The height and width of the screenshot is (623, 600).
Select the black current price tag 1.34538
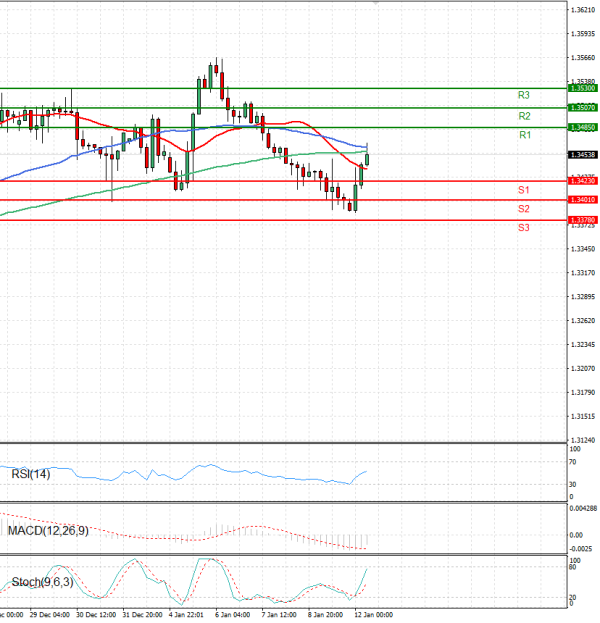coord(582,155)
